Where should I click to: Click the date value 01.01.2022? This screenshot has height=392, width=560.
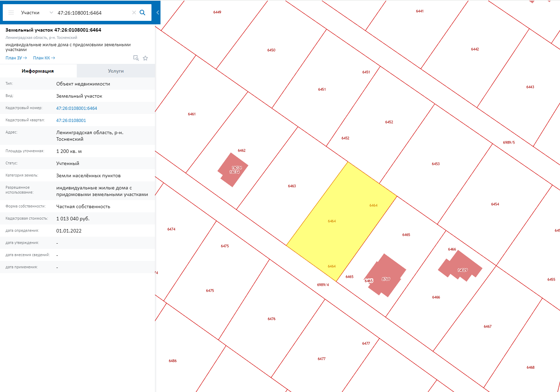[69, 231]
